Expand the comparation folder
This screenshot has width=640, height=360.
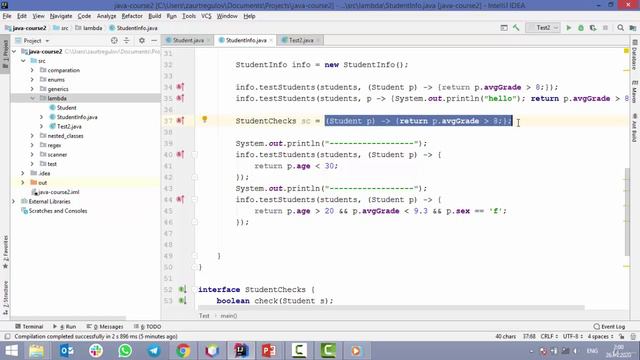coord(32,70)
